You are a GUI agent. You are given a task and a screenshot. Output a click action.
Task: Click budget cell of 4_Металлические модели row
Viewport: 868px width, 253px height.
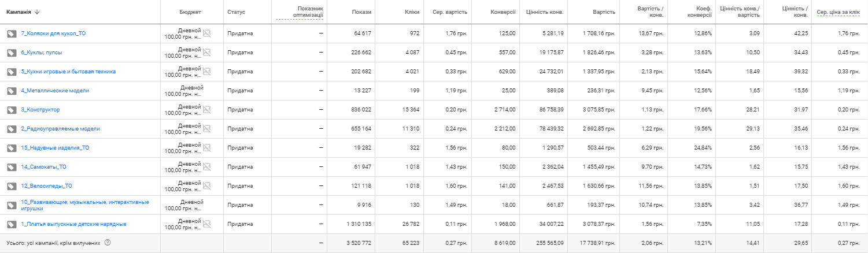tap(192, 91)
